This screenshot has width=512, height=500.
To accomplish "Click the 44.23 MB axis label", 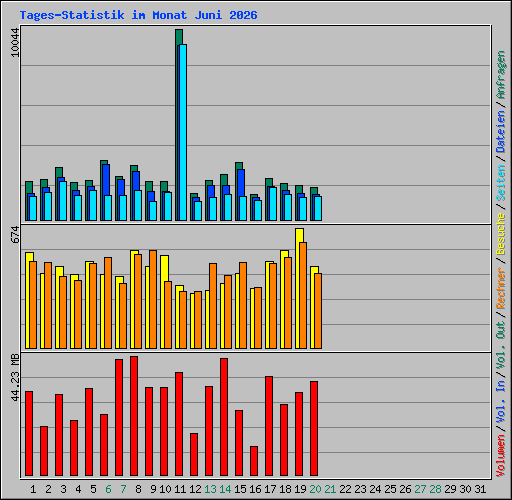I will pyautogui.click(x=15, y=377).
